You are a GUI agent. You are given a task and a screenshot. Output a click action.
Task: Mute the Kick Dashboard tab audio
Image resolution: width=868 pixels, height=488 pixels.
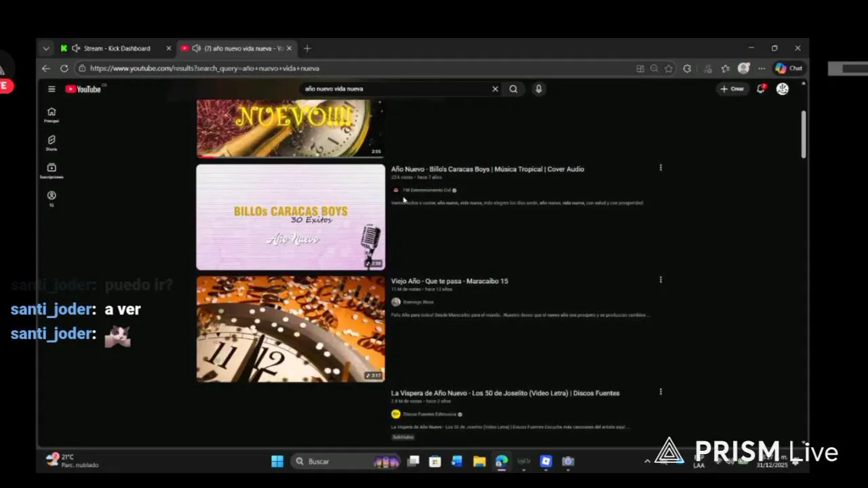coord(76,48)
